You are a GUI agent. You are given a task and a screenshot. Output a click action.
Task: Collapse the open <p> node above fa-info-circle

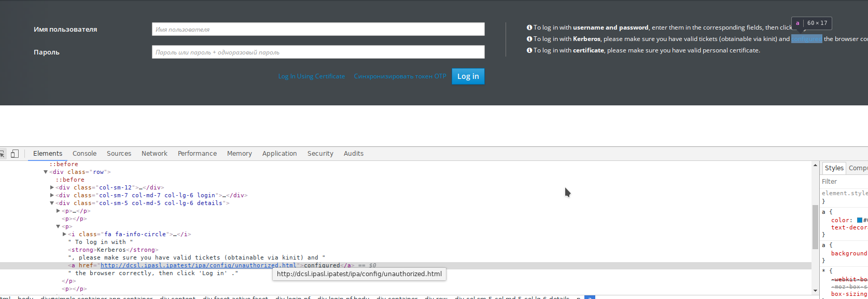tap(58, 226)
